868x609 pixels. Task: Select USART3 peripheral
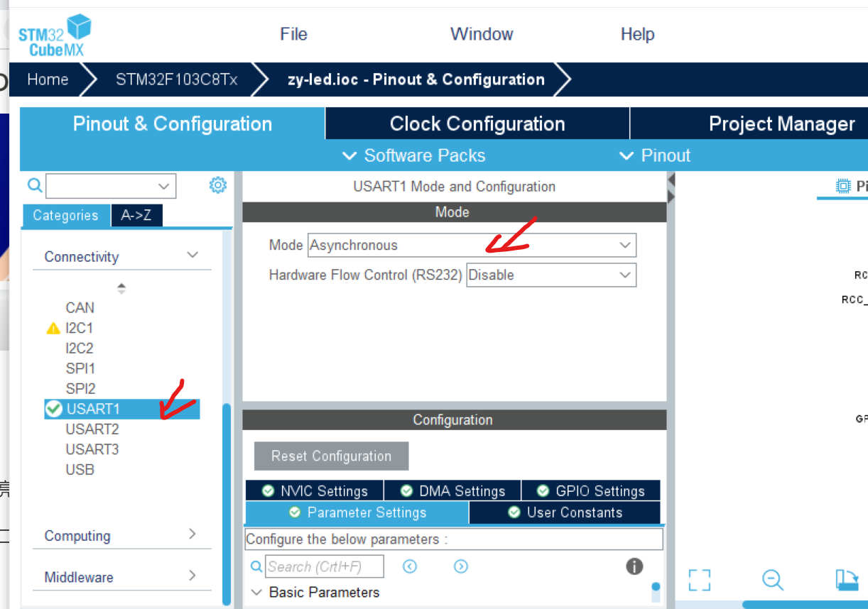pos(92,449)
